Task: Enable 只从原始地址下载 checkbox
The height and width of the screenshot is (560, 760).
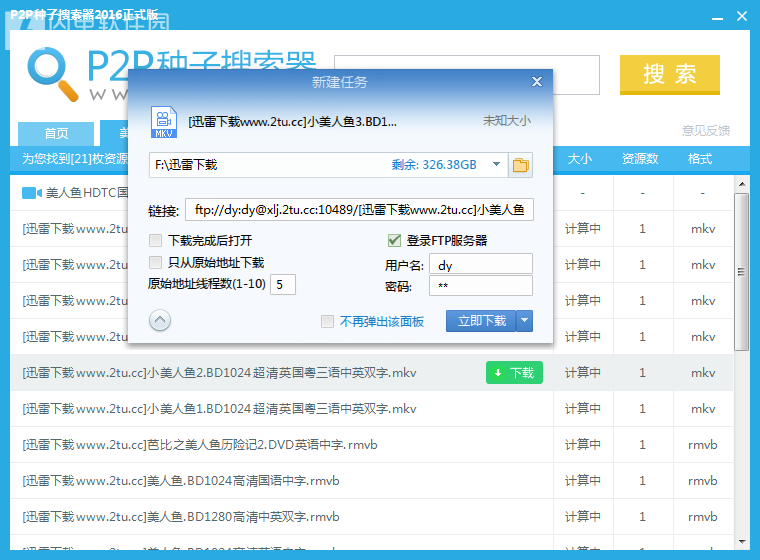Action: (156, 262)
